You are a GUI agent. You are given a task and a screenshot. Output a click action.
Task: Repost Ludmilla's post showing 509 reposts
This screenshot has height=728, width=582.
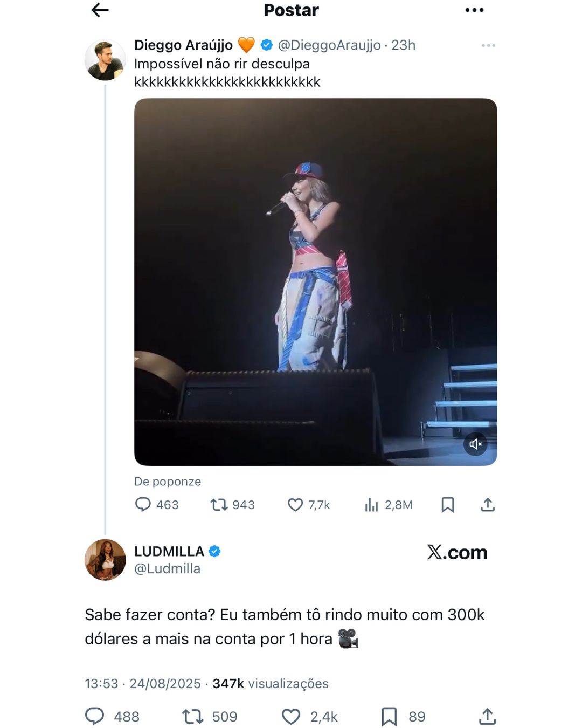192,716
